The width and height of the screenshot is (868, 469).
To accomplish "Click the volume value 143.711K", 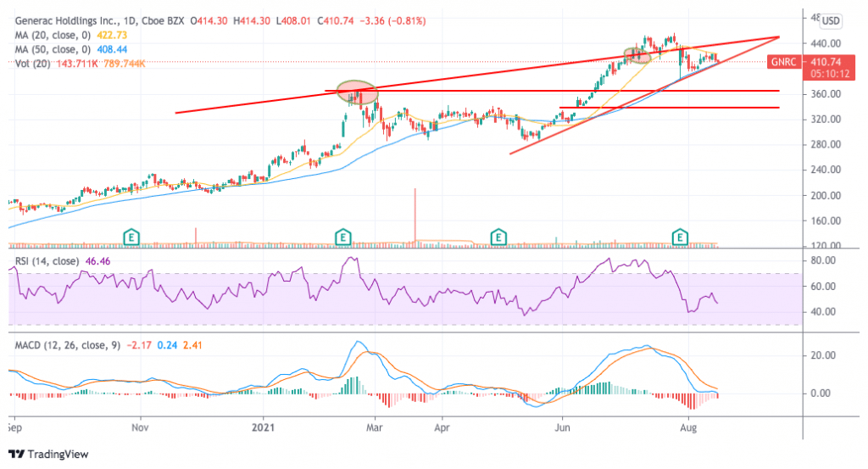I will click(77, 64).
